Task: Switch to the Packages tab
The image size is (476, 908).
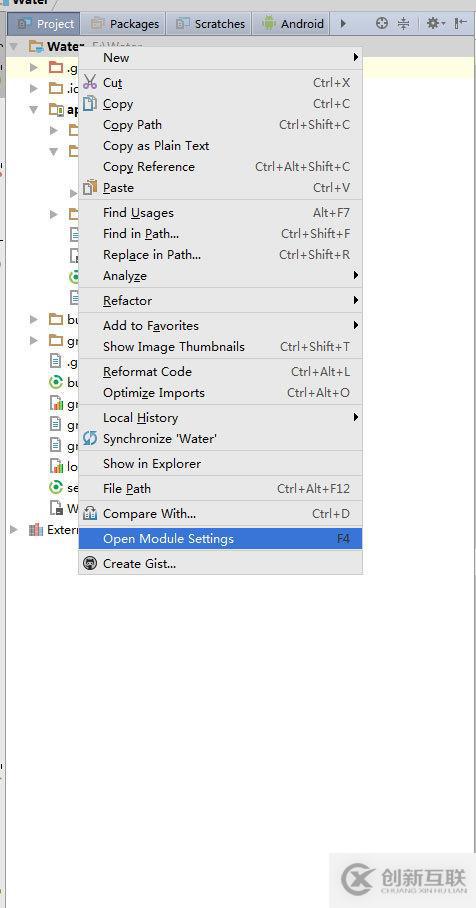Action: point(125,24)
